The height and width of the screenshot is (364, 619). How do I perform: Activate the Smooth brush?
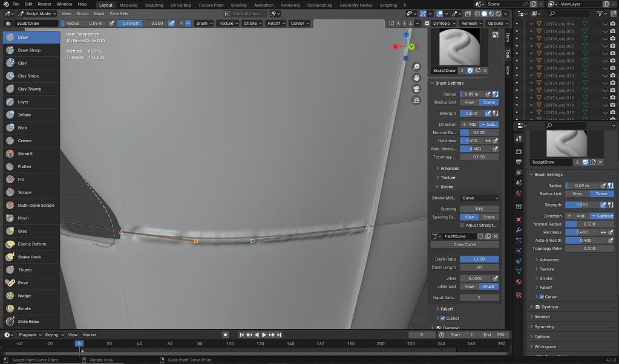pyautogui.click(x=31, y=154)
